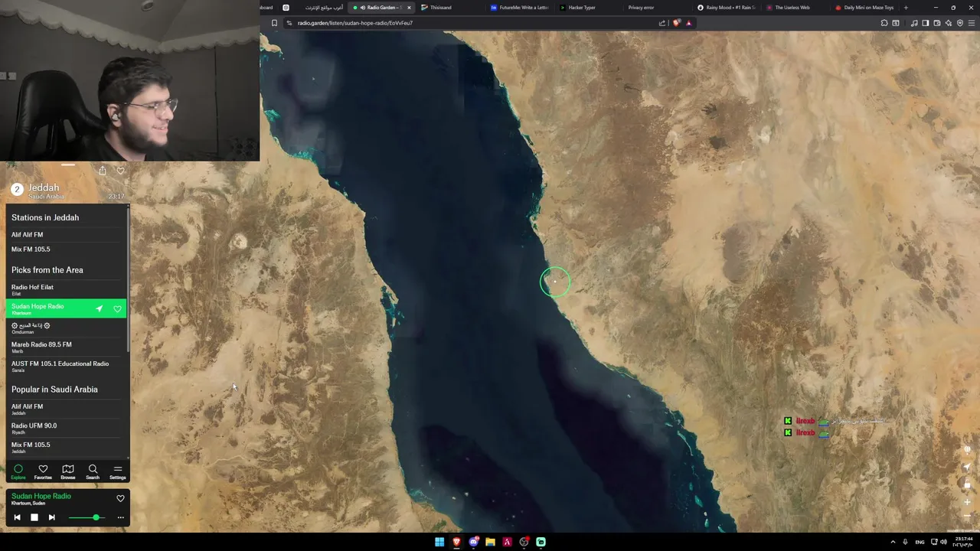Screen dimensions: 980x551
Task: Open the Browse tab
Action: click(68, 471)
